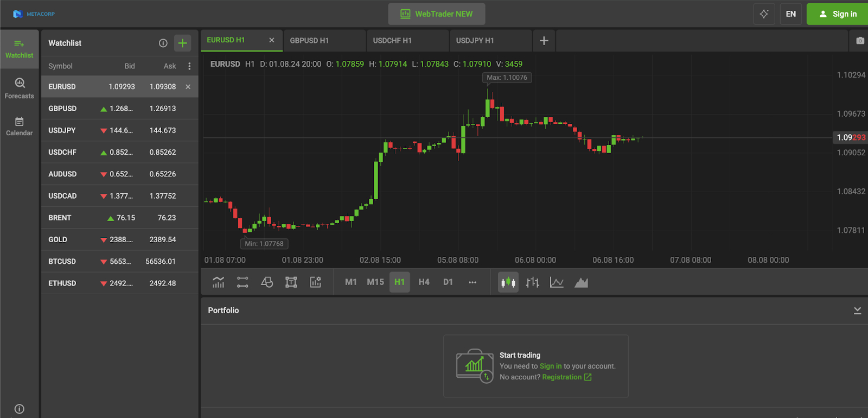
Task: Select EURUSD row in the watchlist
Action: [120, 87]
